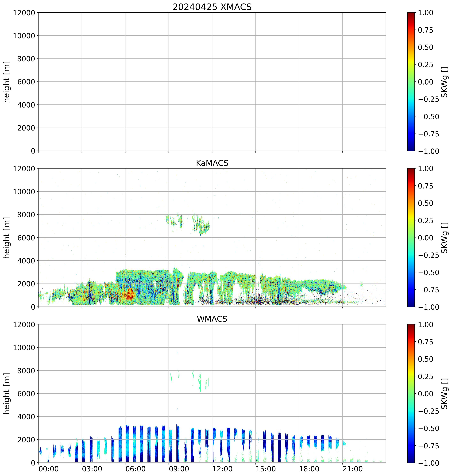Click the 12:00 time axis label

tap(222, 469)
